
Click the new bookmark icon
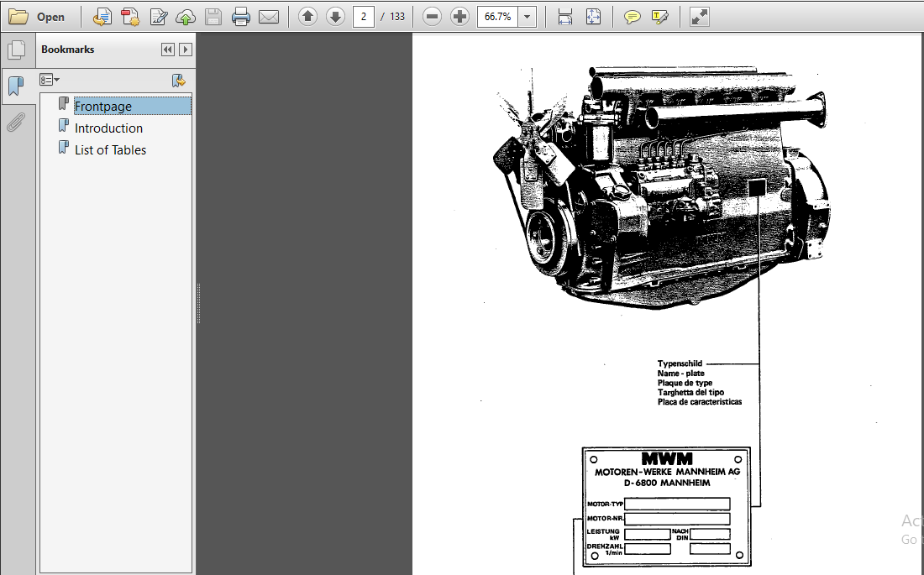tap(179, 80)
